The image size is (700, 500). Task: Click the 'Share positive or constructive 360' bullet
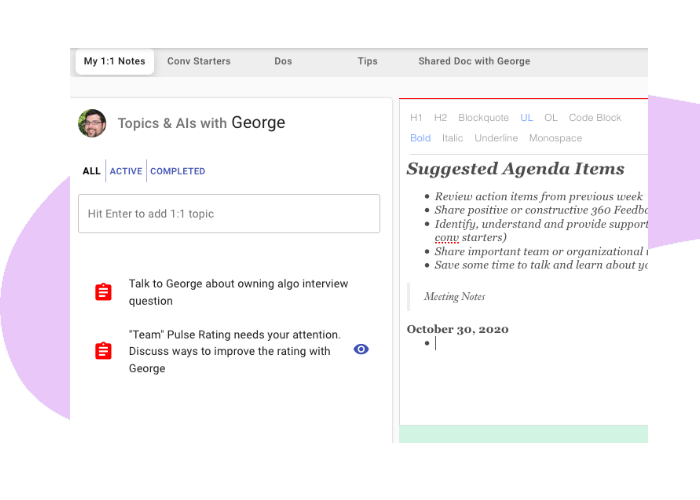[541, 210]
